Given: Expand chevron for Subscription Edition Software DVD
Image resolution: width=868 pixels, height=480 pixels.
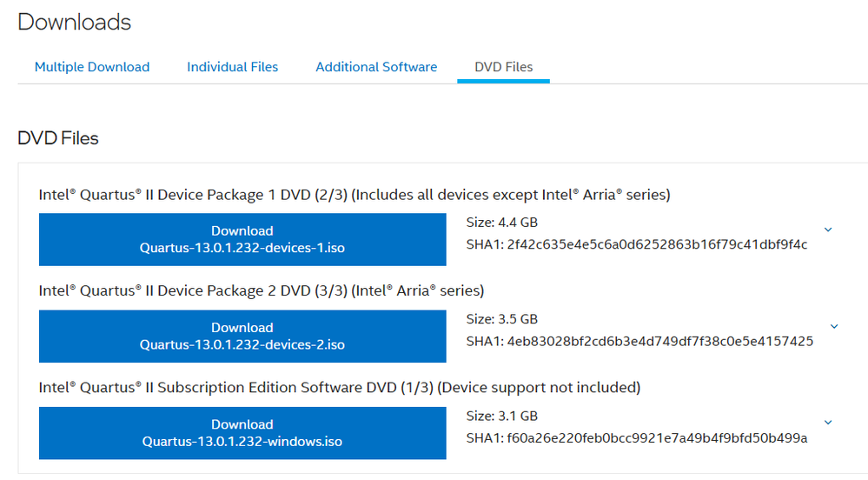Looking at the screenshot, I should (828, 423).
